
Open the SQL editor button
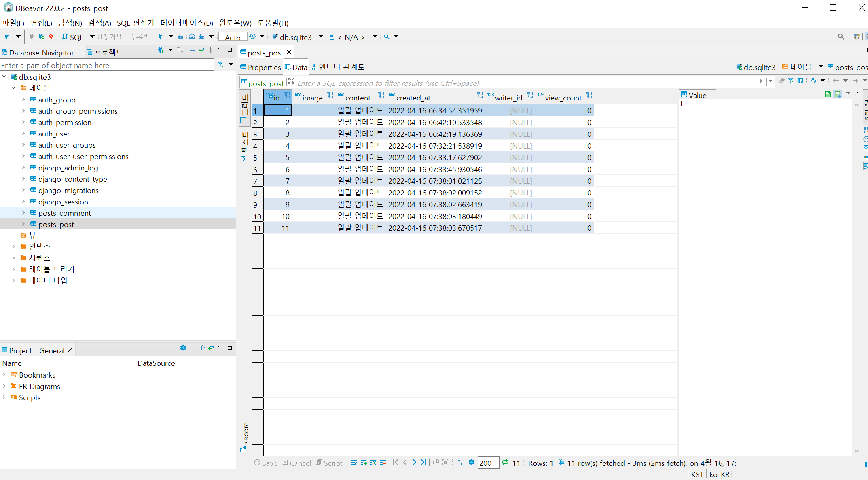point(73,37)
